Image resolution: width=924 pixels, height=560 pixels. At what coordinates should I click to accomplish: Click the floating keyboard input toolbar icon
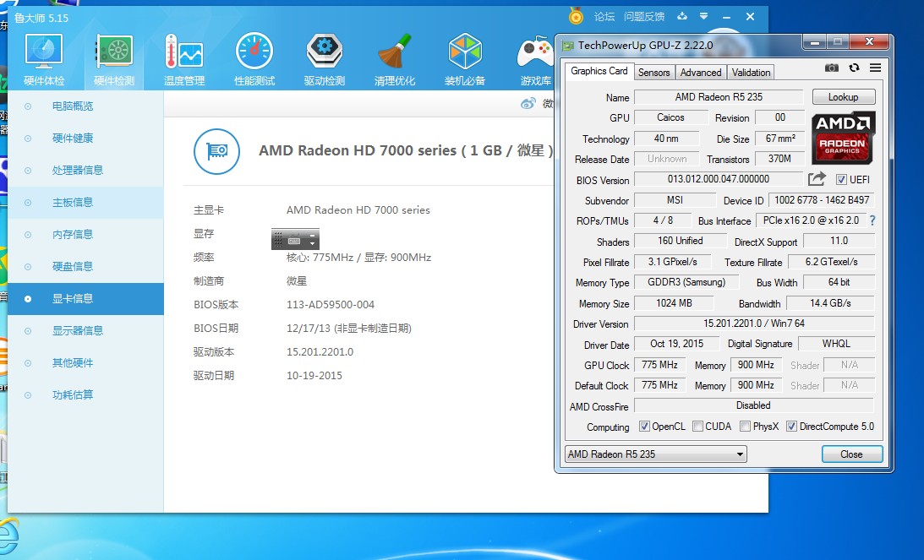(295, 240)
